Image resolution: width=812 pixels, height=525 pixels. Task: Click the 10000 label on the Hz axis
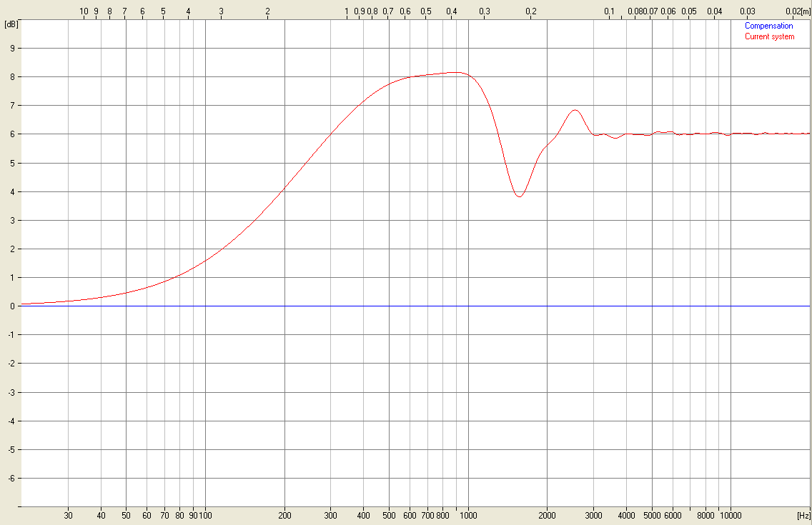(731, 516)
